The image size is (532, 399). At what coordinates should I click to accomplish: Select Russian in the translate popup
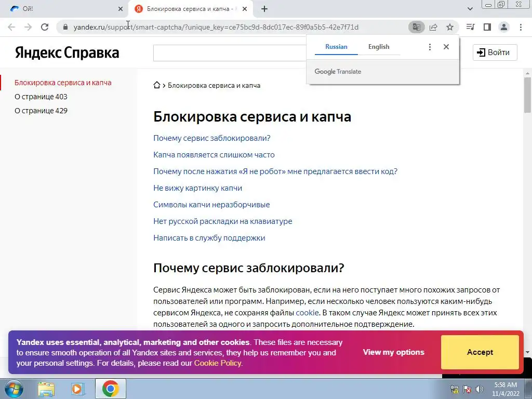[336, 47]
